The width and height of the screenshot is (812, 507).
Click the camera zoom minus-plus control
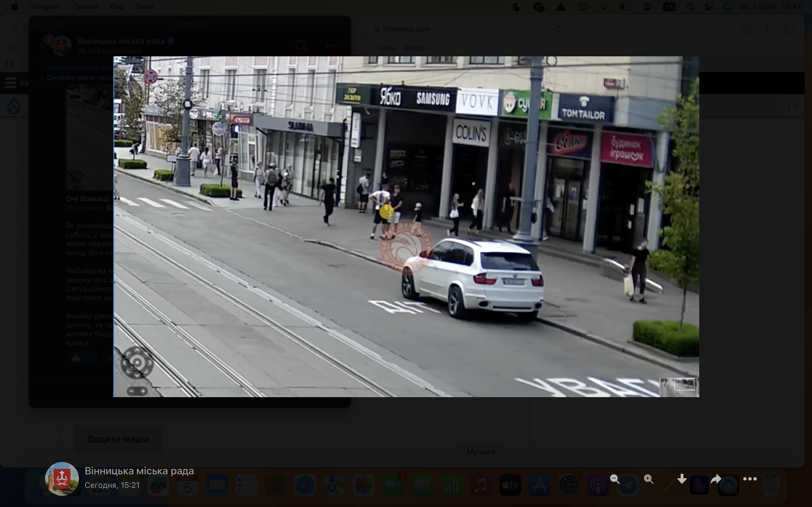(x=137, y=391)
